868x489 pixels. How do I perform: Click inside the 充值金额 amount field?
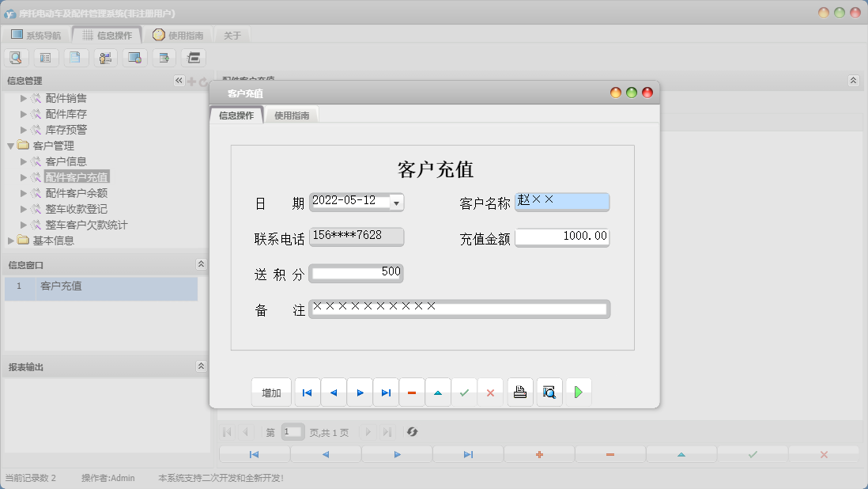[x=562, y=237]
